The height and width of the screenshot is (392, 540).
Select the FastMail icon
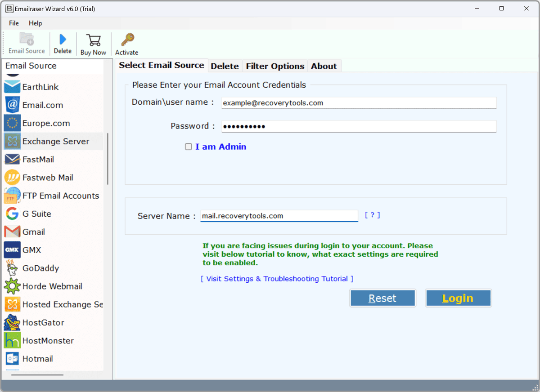point(12,159)
